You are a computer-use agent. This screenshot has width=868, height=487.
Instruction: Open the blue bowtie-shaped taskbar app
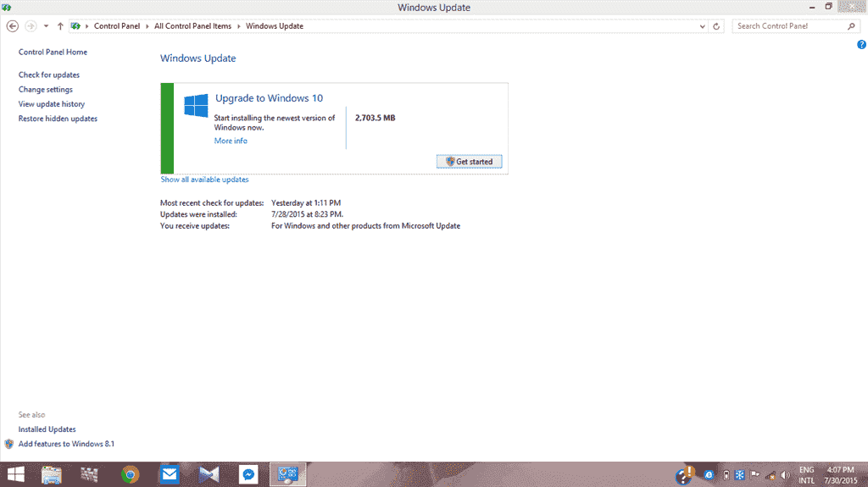(x=209, y=475)
